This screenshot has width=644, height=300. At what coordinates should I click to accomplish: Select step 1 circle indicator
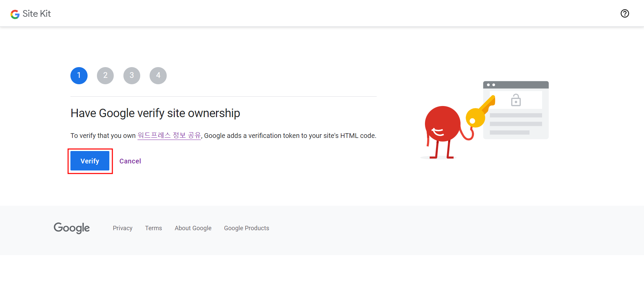coord(79,76)
